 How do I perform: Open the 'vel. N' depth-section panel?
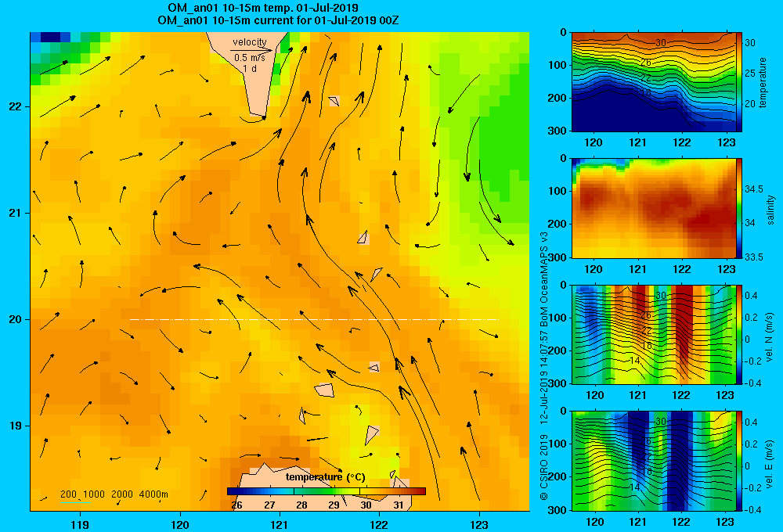pos(654,334)
